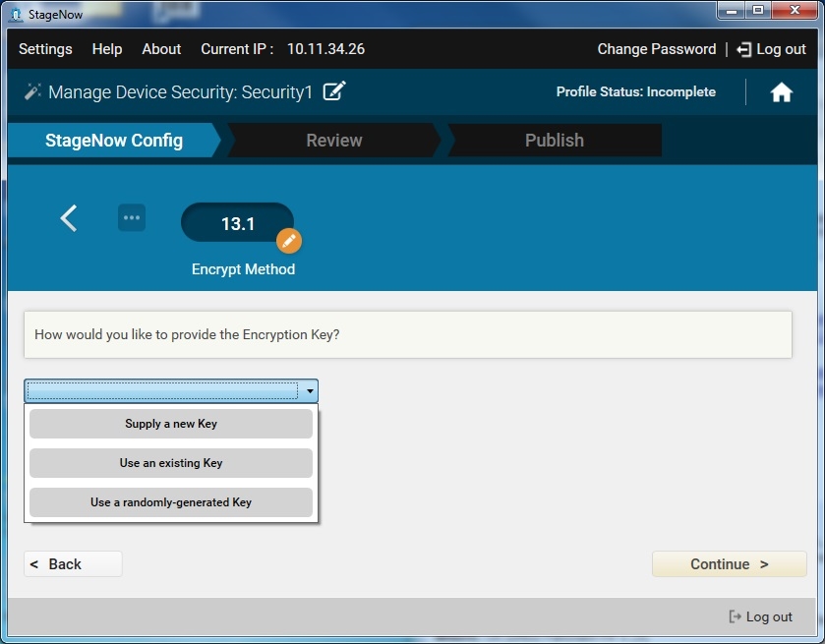Viewport: 825px width, 644px height.
Task: Open the Help menu
Action: tap(107, 49)
